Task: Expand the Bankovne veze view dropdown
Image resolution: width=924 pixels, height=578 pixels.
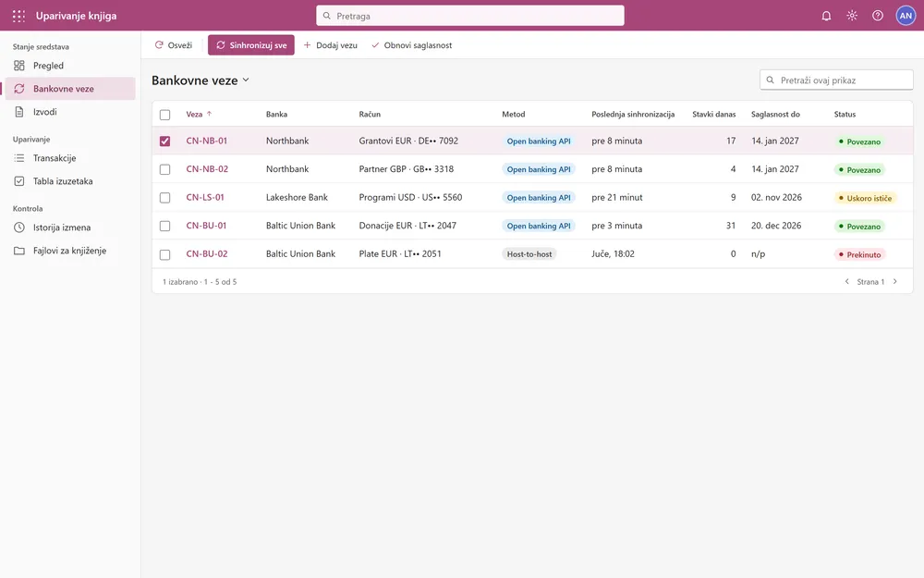Action: [x=246, y=80]
